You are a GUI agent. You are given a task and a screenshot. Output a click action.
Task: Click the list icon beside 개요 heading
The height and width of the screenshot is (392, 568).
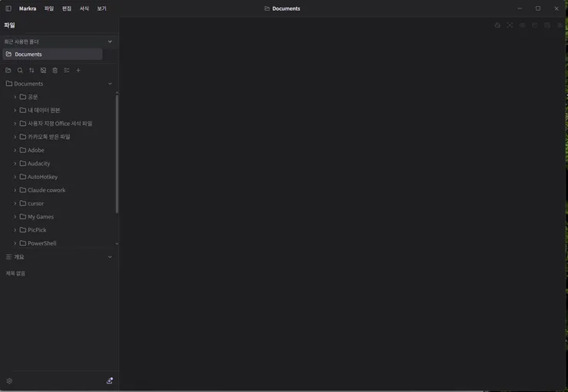click(x=8, y=257)
